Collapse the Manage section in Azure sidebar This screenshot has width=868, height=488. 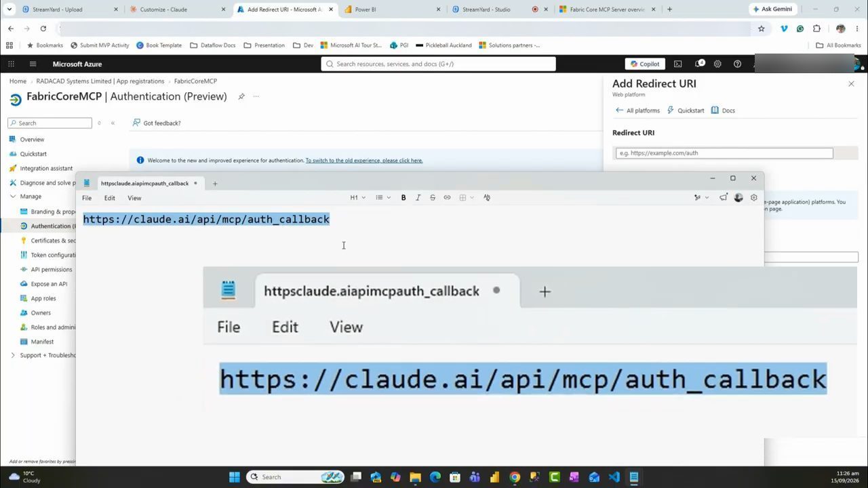(x=12, y=197)
